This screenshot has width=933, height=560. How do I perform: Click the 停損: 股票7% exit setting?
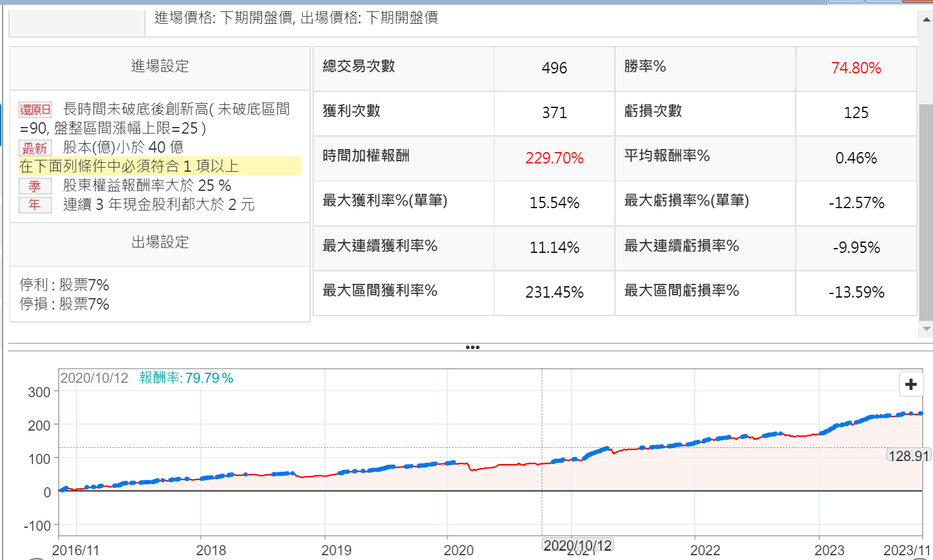[64, 304]
